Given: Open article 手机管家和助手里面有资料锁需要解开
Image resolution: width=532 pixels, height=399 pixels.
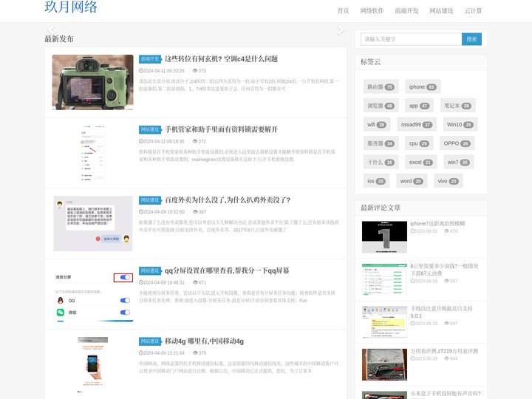Looking at the screenshot, I should click(x=221, y=129).
